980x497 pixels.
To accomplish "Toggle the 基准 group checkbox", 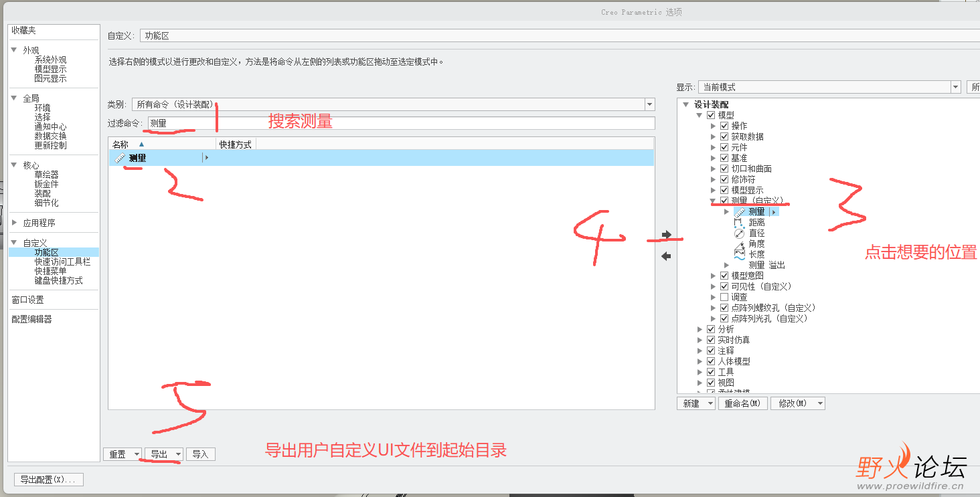I will click(724, 158).
